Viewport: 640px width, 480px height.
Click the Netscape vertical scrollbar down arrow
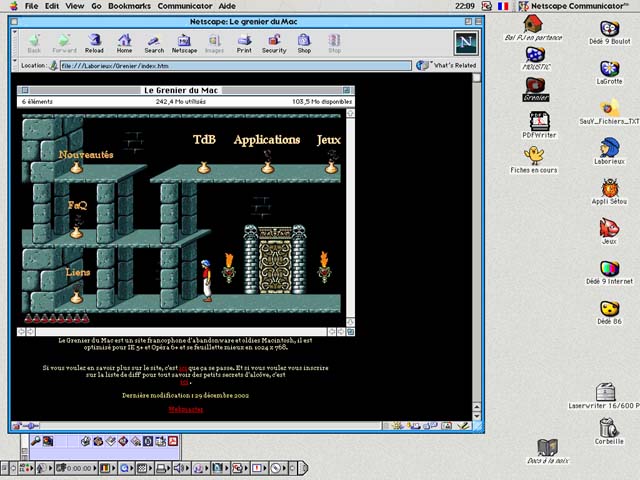click(476, 416)
